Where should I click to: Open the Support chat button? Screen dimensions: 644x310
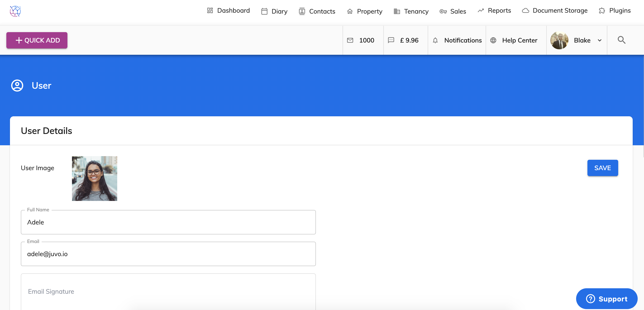pyautogui.click(x=606, y=298)
